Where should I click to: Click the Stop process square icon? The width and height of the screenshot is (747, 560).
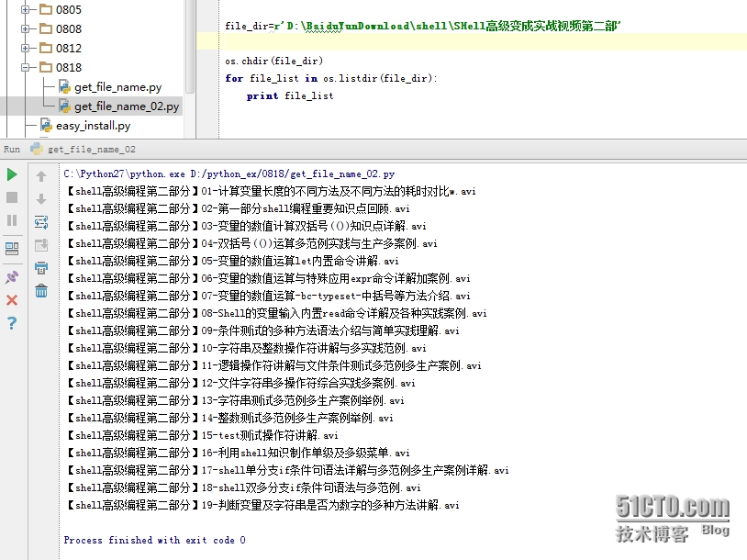coord(12,197)
